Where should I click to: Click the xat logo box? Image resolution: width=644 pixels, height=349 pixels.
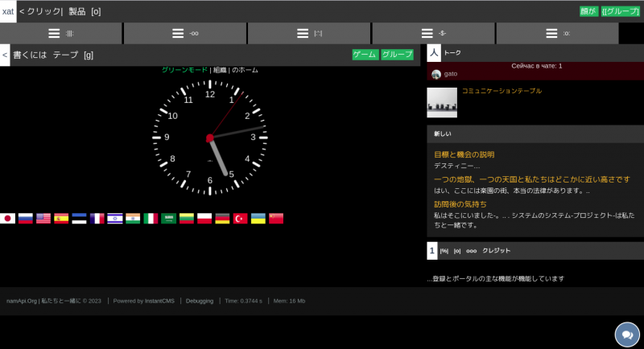[x=8, y=11]
